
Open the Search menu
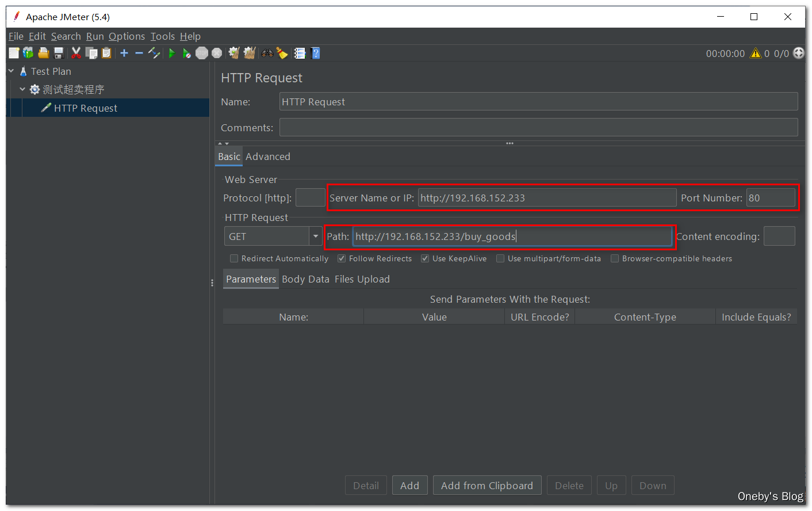(x=66, y=36)
